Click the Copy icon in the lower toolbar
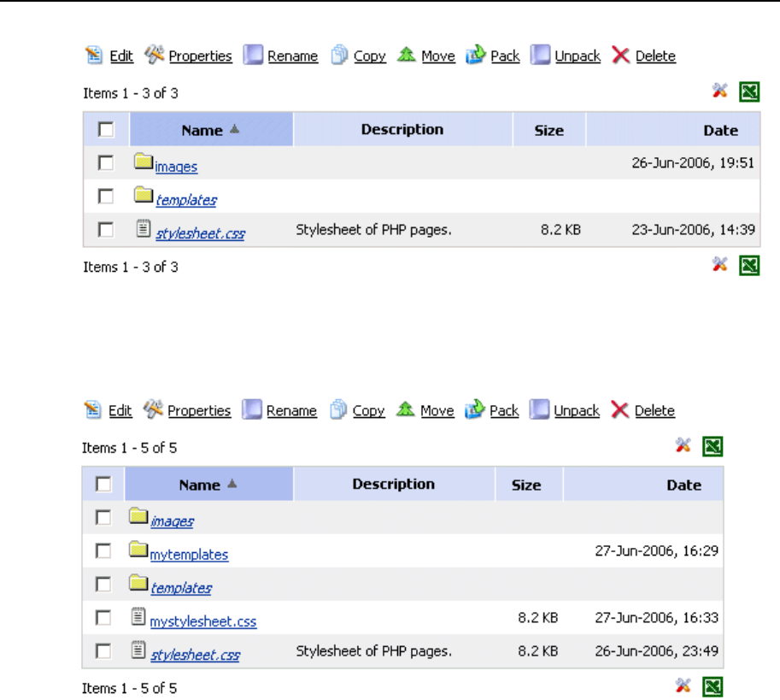The image size is (780, 700). pyautogui.click(x=339, y=411)
